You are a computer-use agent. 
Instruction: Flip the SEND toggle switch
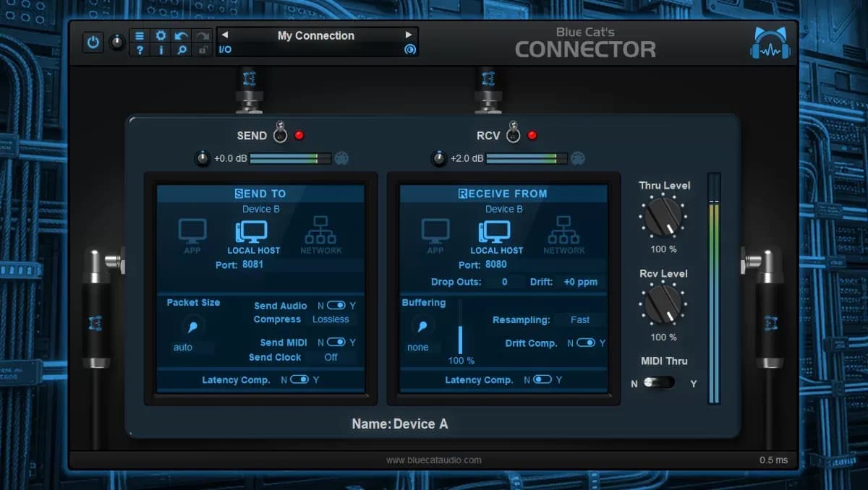(280, 133)
